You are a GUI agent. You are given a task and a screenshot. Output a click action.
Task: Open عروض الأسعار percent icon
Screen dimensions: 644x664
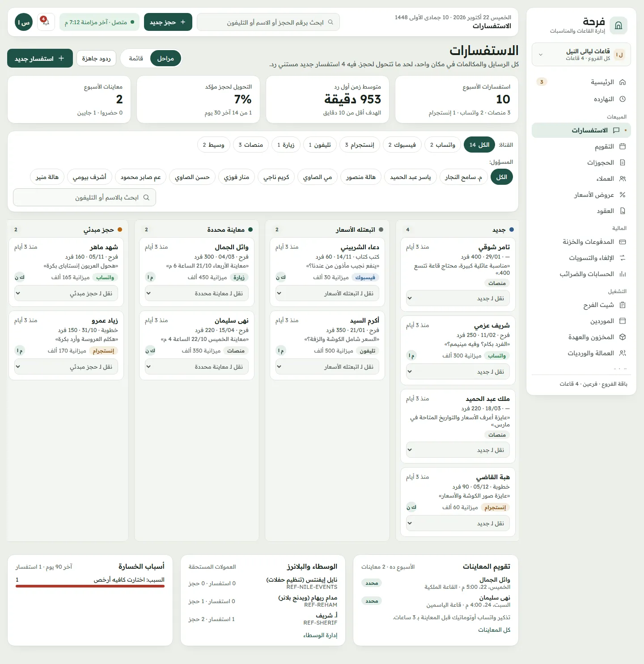pyautogui.click(x=623, y=195)
